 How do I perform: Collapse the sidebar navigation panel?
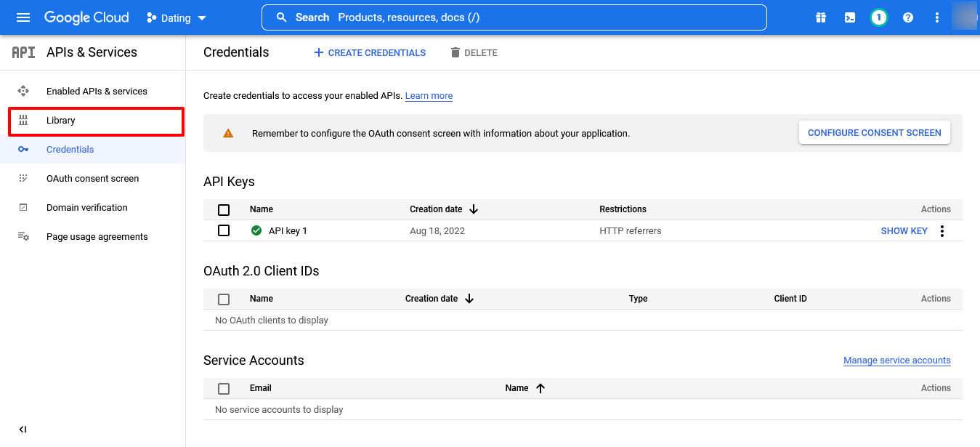coord(23,430)
